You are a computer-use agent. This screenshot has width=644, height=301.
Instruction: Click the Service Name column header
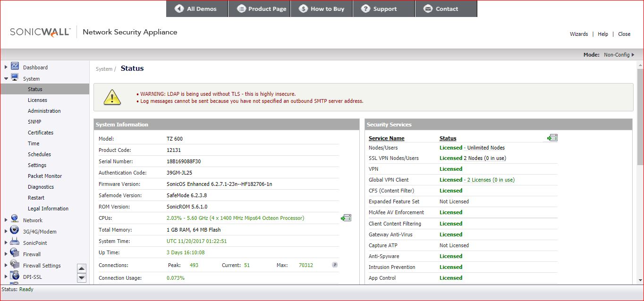click(x=387, y=138)
